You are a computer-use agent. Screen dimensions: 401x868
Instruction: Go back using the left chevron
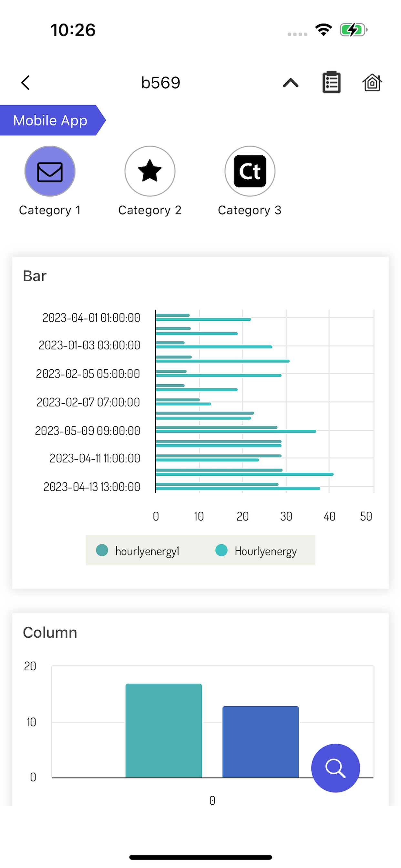click(x=26, y=83)
